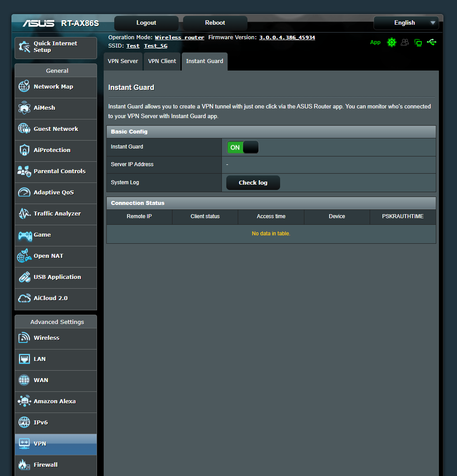Image resolution: width=457 pixels, height=476 pixels.
Task: Open the VPN Client tab
Action: pyautogui.click(x=162, y=61)
